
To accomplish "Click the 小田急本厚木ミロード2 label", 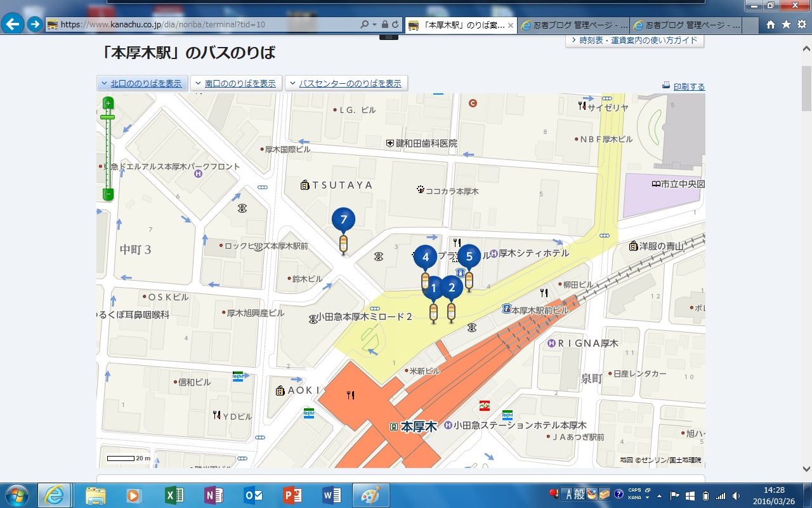I will click(364, 316).
